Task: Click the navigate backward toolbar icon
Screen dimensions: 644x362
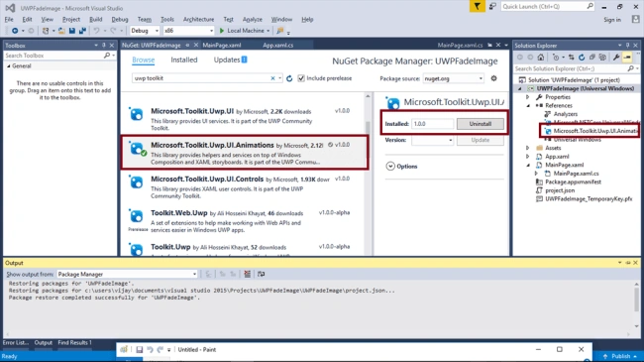Action: point(15,31)
